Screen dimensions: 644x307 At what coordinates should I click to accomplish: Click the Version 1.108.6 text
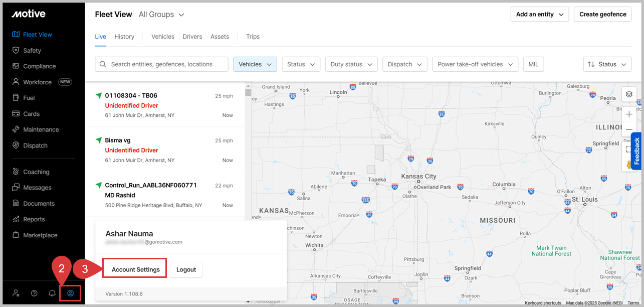click(x=124, y=293)
